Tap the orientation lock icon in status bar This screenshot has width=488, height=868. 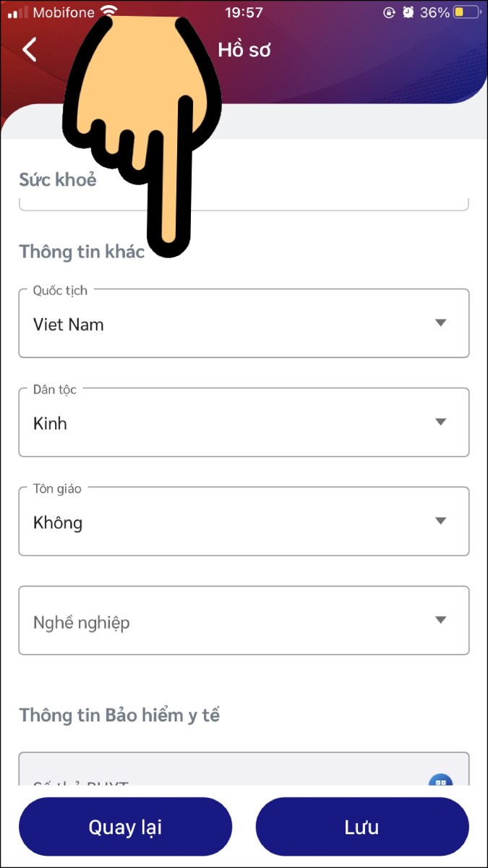[390, 12]
